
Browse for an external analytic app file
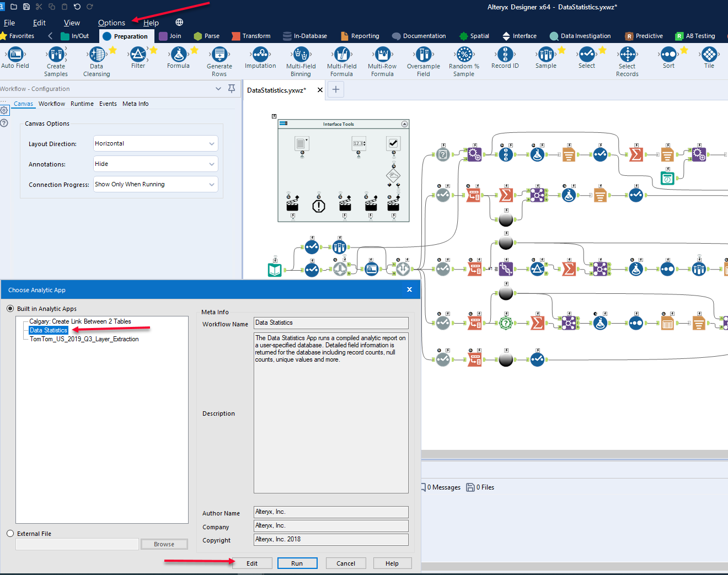tap(164, 544)
